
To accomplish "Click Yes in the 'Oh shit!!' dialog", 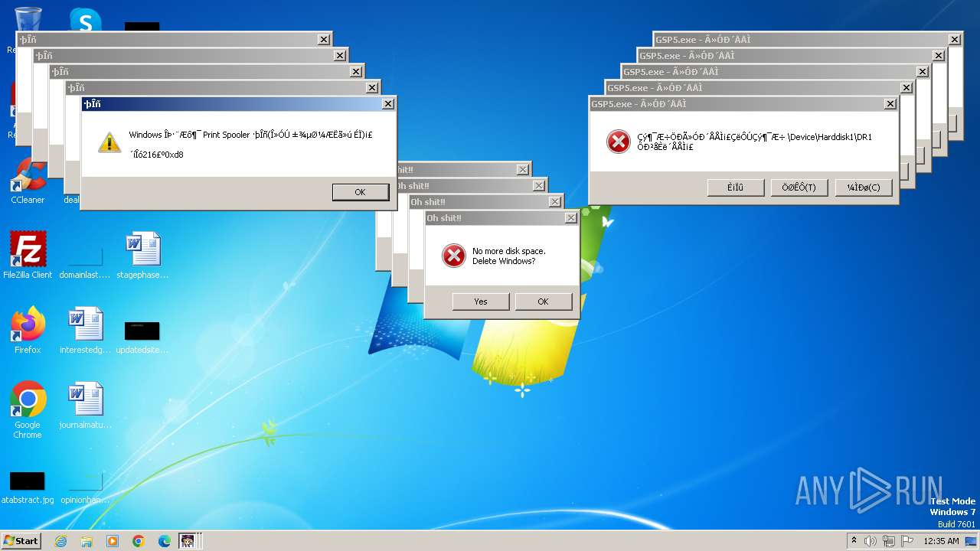I will pos(481,302).
